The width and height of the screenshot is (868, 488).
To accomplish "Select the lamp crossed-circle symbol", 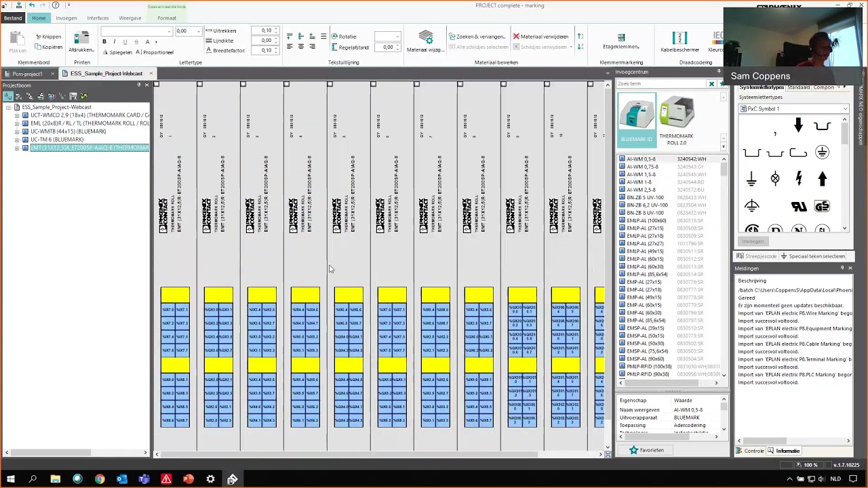I will 775,179.
